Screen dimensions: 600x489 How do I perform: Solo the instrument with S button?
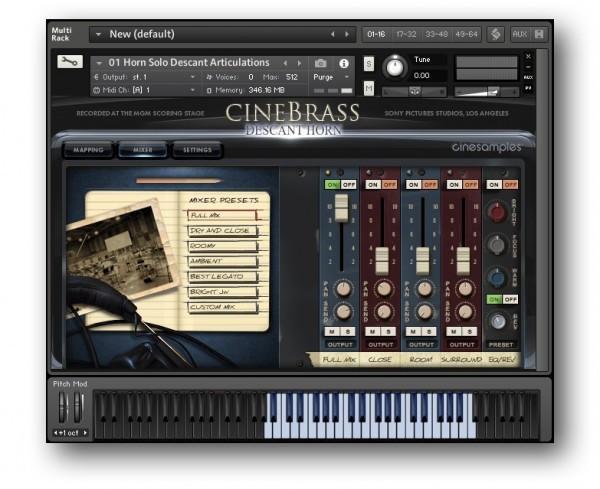pos(368,64)
